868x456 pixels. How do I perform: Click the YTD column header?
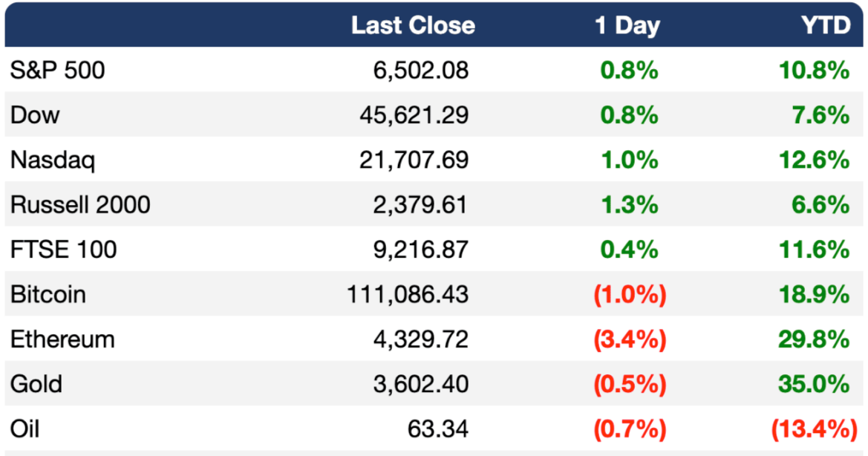(826, 25)
